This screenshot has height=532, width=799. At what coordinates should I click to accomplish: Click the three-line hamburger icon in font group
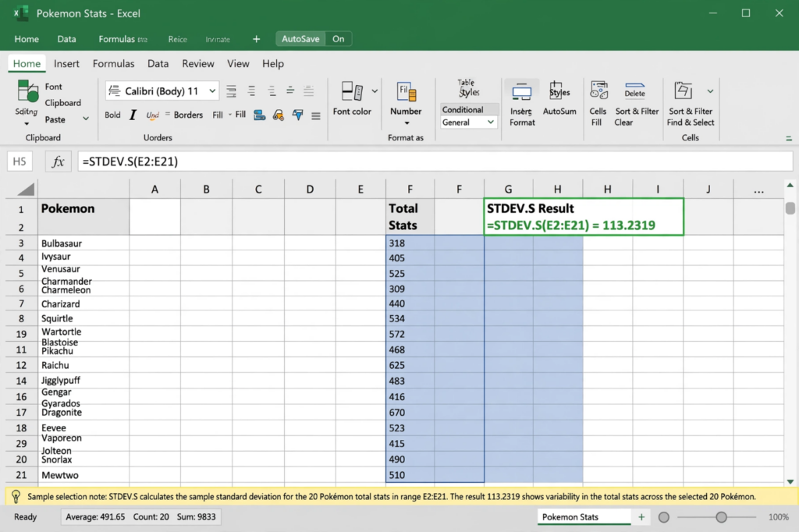coord(316,116)
